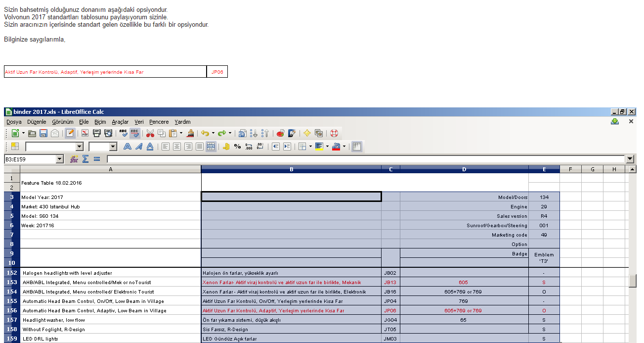The image size is (644, 343).
Task: Justify the cell text
Action: pos(199,147)
